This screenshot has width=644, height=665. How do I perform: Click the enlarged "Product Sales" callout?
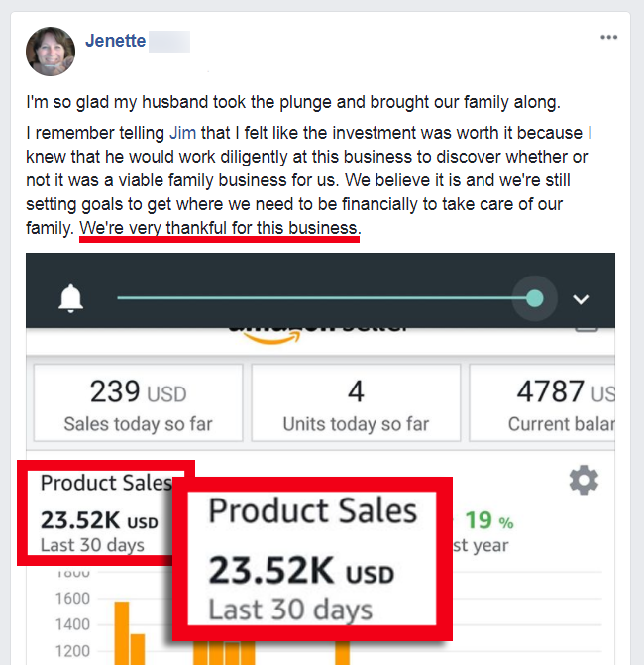[312, 560]
